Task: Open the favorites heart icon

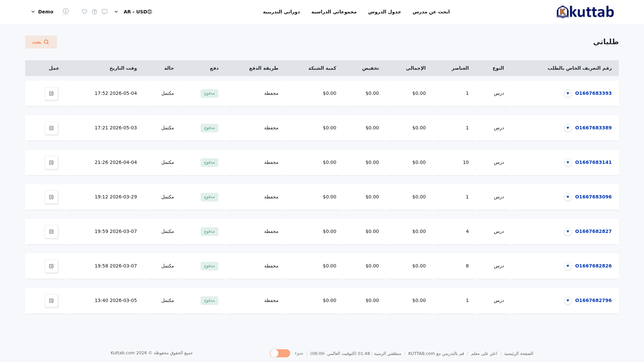Action: tap(85, 12)
